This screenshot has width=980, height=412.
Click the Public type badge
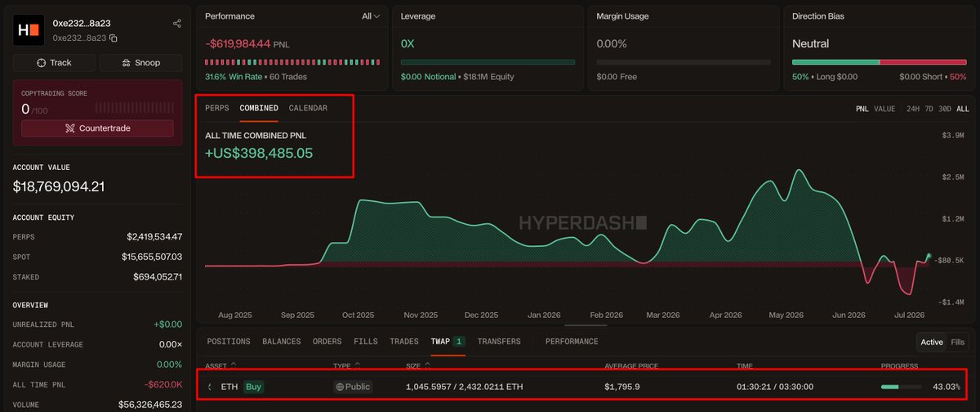[x=354, y=387]
